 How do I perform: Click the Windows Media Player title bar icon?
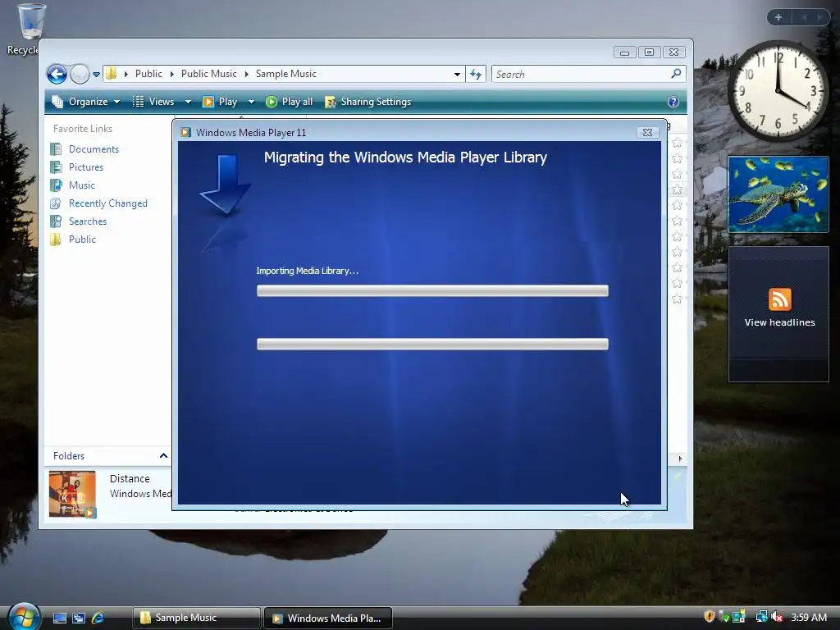185,132
